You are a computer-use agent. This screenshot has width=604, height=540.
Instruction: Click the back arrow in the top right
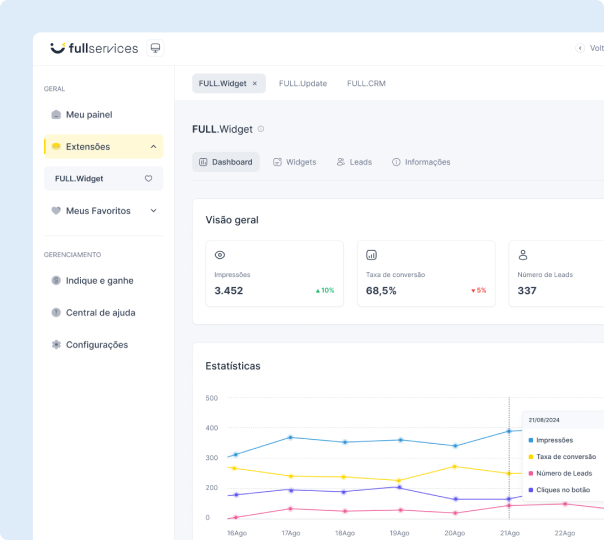(579, 48)
